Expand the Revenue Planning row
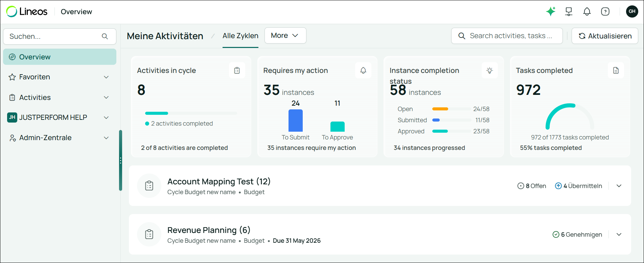 pos(619,234)
